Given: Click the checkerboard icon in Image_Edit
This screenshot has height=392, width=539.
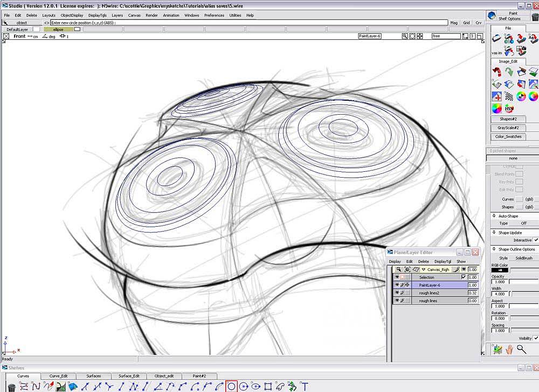Looking at the screenshot, I should tap(509, 96).
